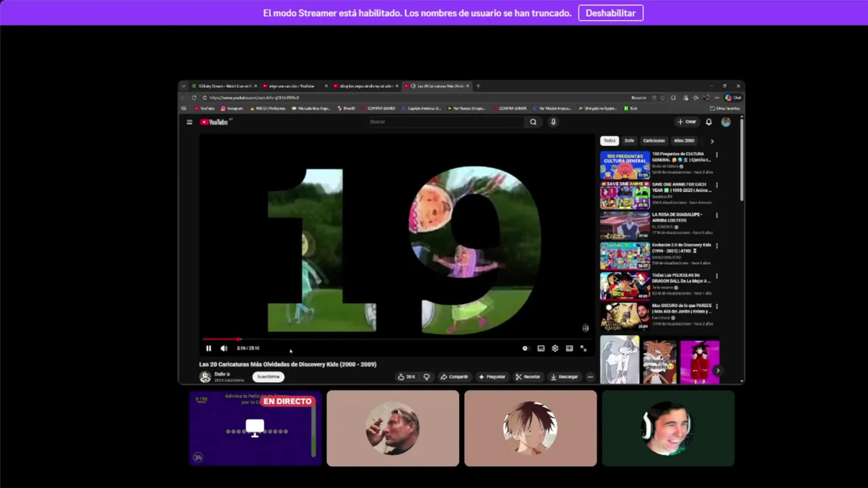
Task: Open the Instagram bookmark
Action: click(232, 108)
